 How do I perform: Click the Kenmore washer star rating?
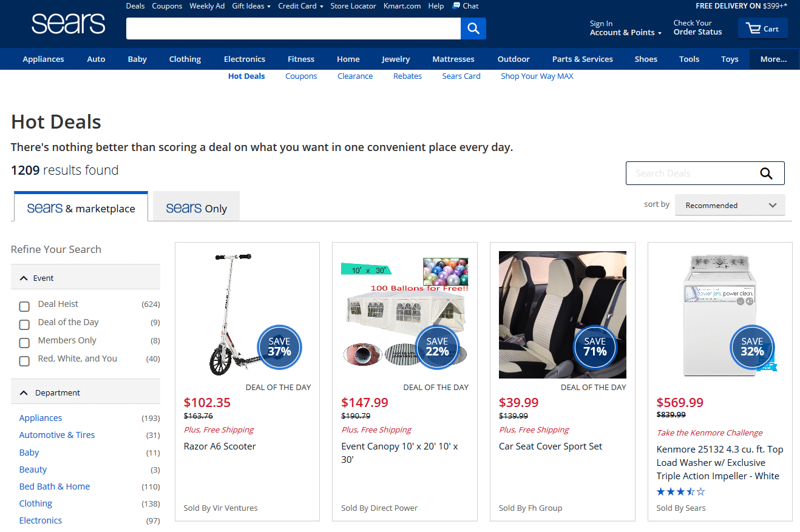click(681, 492)
